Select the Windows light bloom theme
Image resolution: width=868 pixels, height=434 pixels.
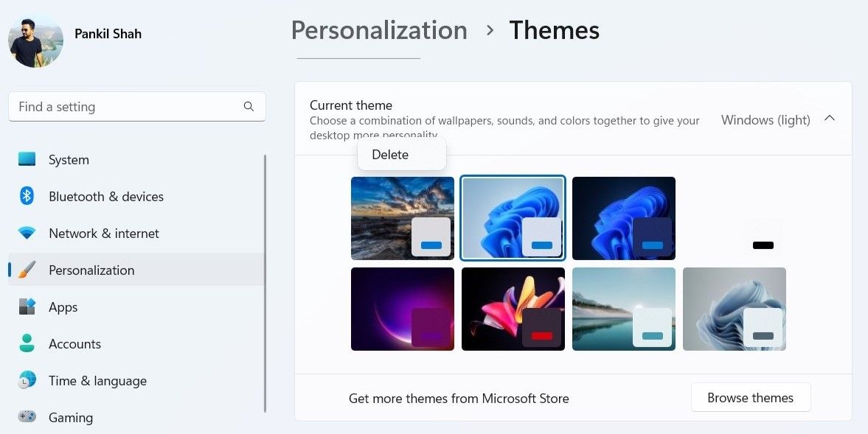513,218
